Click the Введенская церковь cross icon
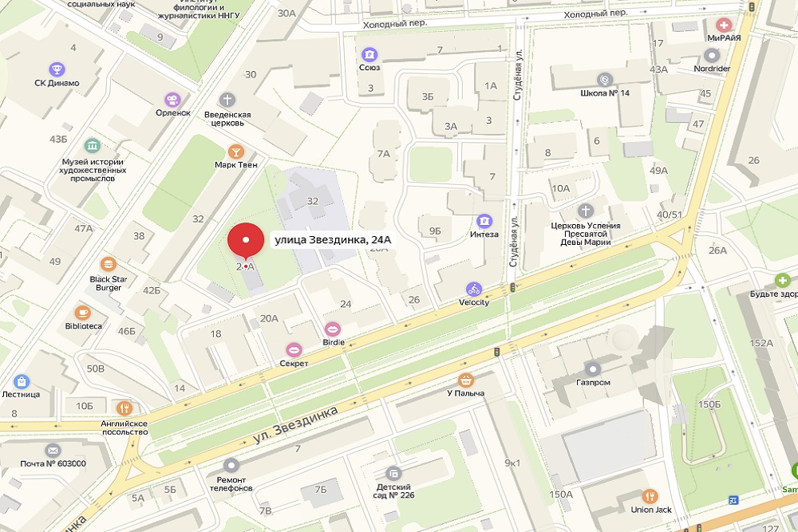This screenshot has height=532, width=798. coord(227,100)
